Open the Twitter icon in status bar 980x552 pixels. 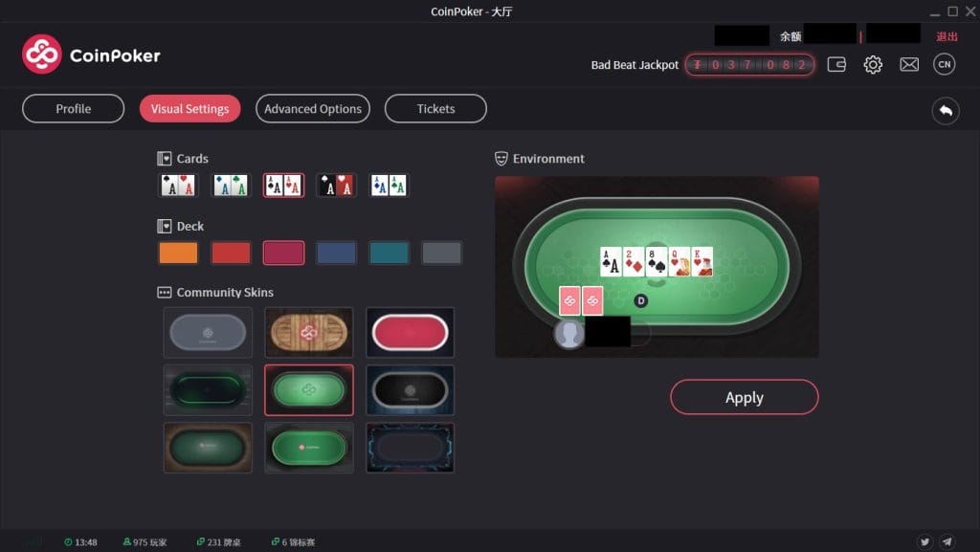click(x=924, y=541)
